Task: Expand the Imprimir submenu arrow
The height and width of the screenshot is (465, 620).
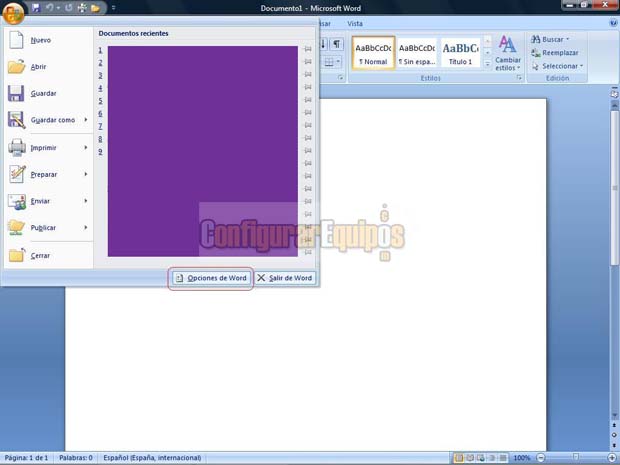Action: [86, 147]
